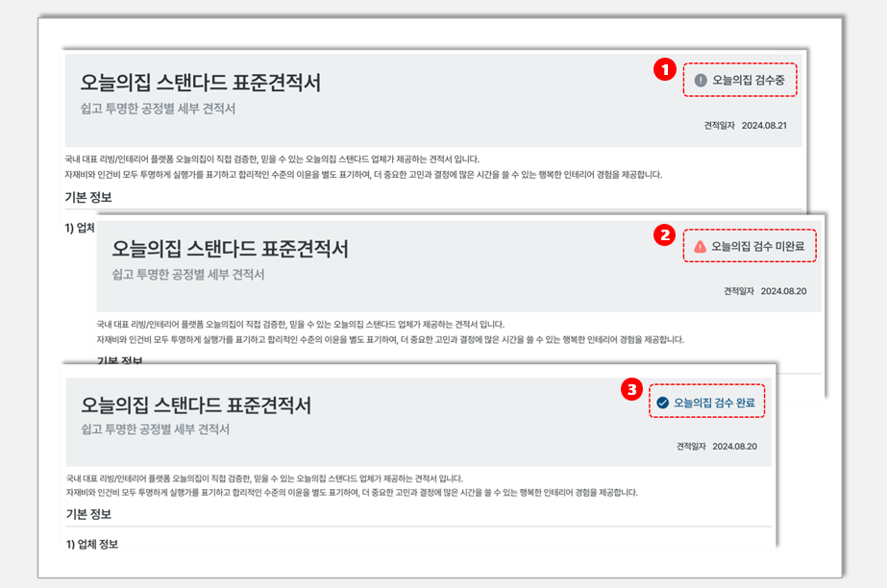Select the 오늘의집 검수중 status badge
The image size is (887, 588).
click(x=740, y=81)
